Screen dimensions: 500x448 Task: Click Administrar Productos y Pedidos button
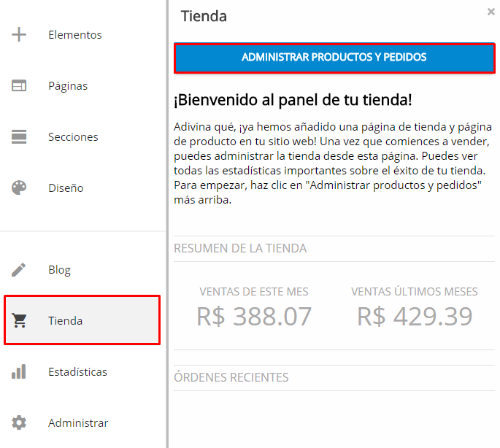click(334, 58)
